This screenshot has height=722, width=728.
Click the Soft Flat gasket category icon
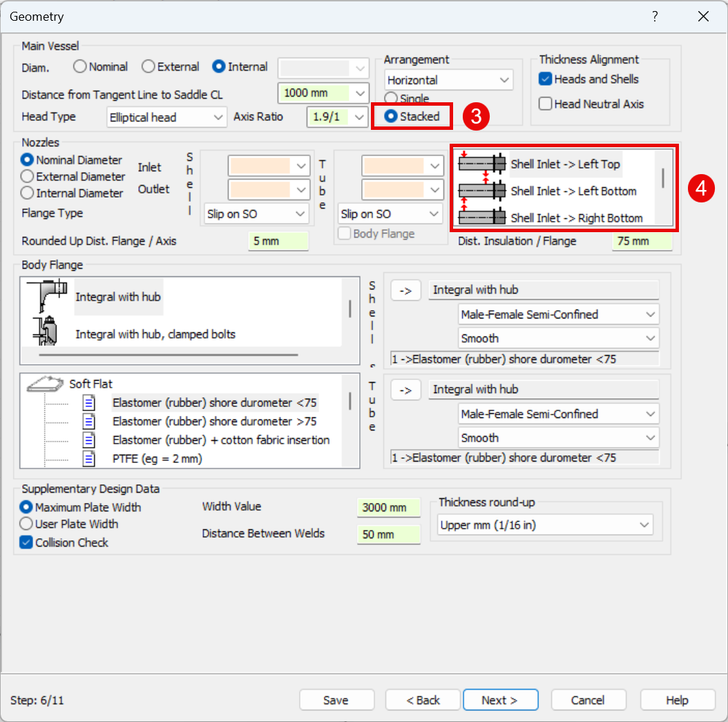(45, 384)
